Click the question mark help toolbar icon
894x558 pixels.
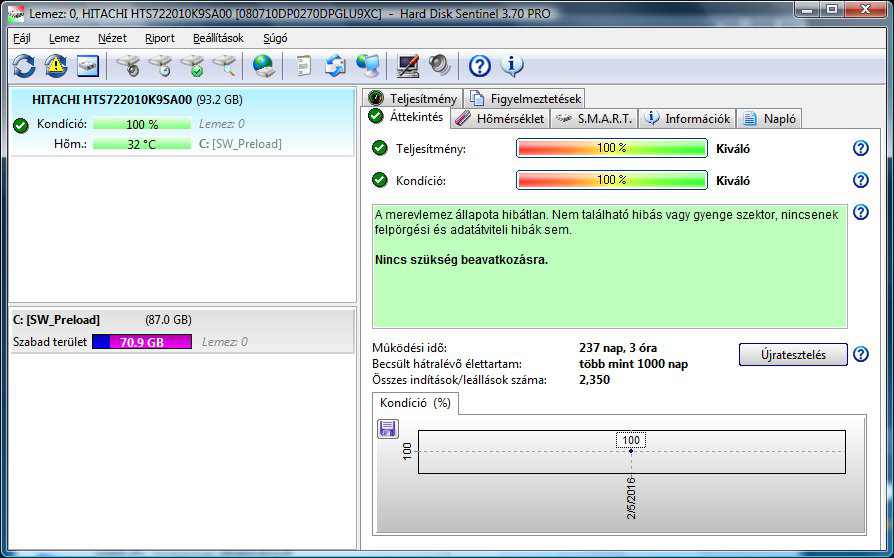point(480,66)
